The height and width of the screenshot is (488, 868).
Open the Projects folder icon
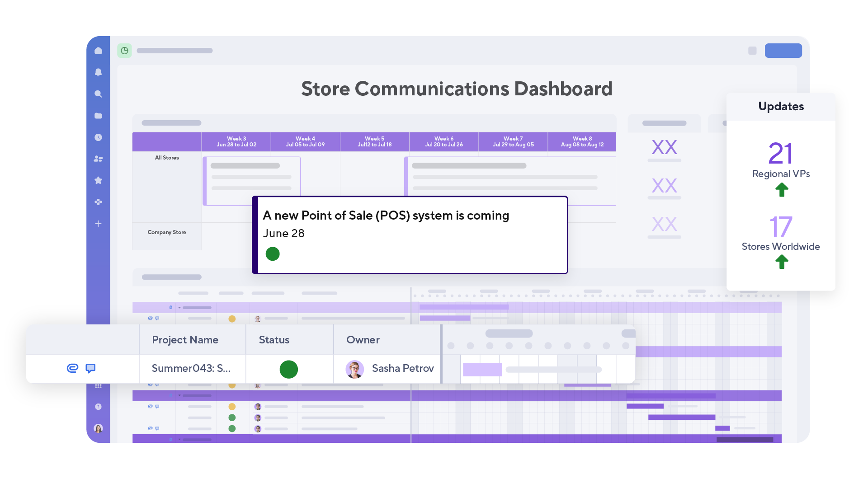point(98,116)
